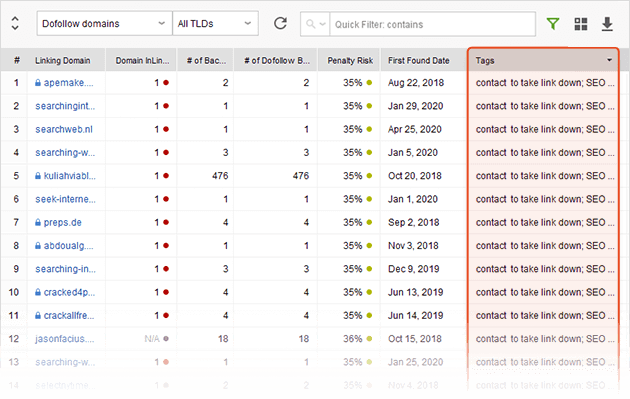Click the grid columns view icon
This screenshot has height=399, width=630.
pyautogui.click(x=581, y=24)
